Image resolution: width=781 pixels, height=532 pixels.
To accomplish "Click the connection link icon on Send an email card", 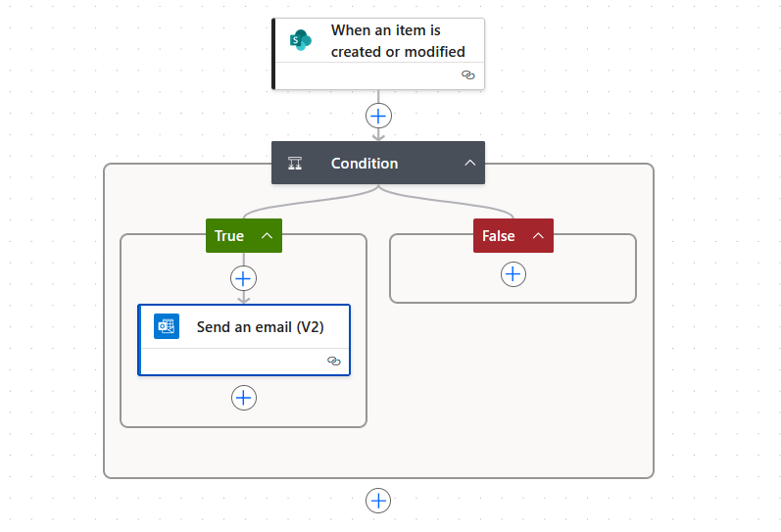I will (334, 362).
